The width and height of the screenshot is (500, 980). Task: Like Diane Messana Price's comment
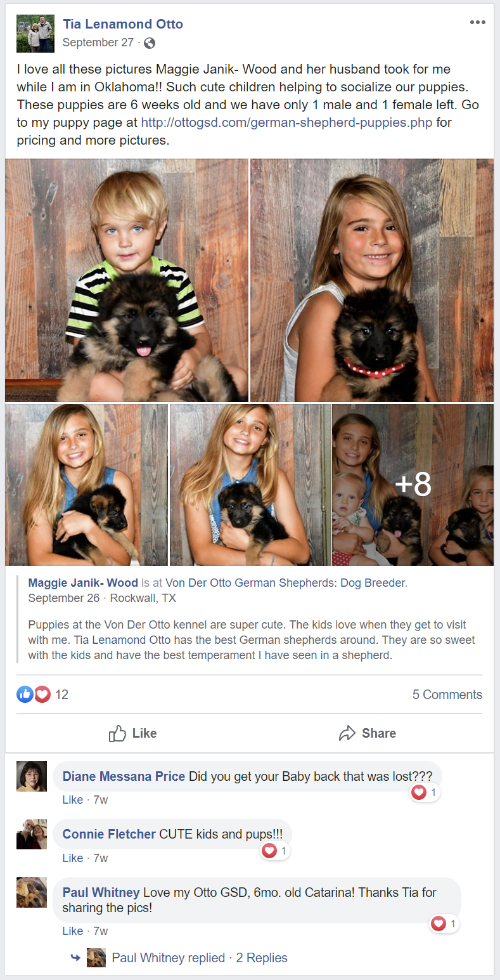73,800
